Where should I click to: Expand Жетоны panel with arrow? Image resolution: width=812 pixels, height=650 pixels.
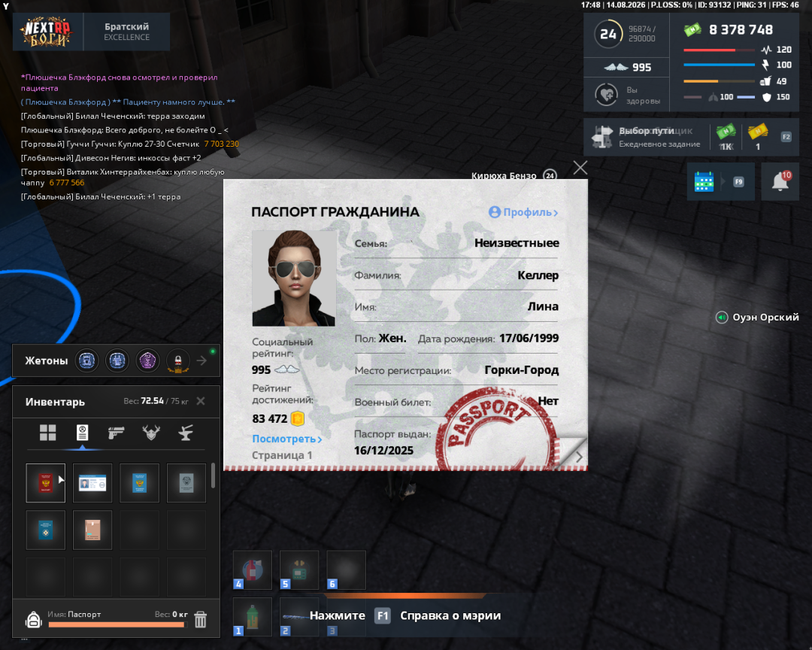[202, 360]
